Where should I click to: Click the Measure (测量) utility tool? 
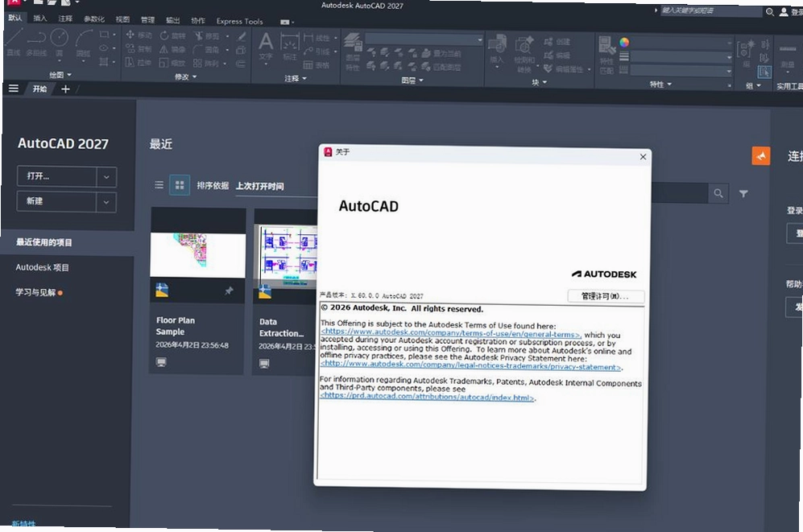point(787,56)
